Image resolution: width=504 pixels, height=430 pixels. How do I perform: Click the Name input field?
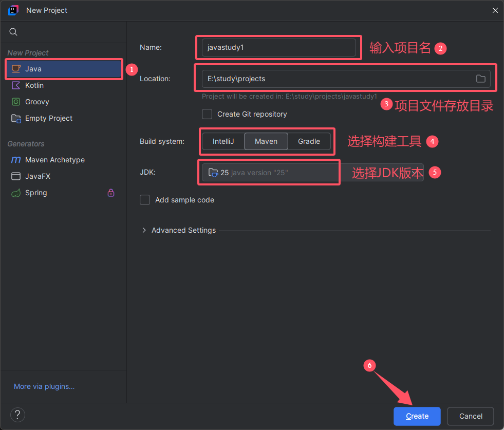278,48
